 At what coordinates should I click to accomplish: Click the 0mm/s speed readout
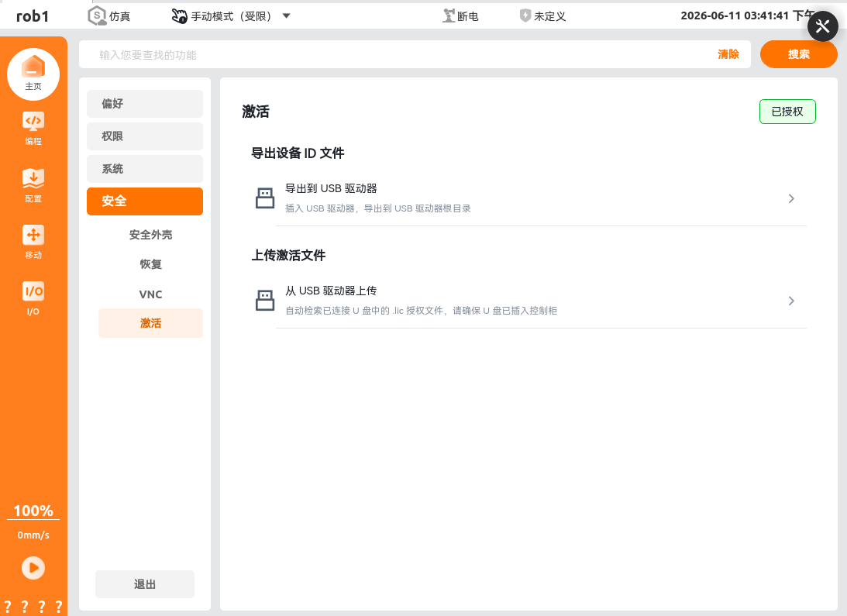pyautogui.click(x=33, y=535)
